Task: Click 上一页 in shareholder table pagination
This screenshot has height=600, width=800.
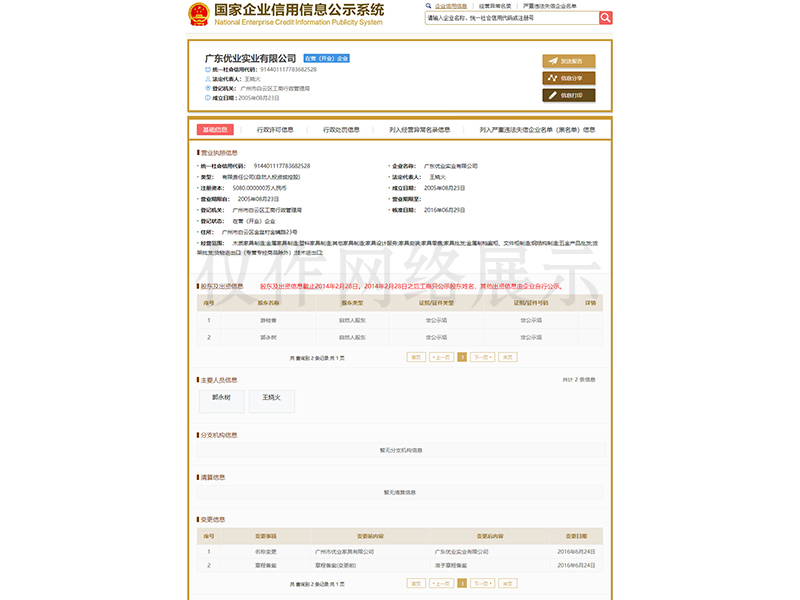Action: click(x=441, y=357)
